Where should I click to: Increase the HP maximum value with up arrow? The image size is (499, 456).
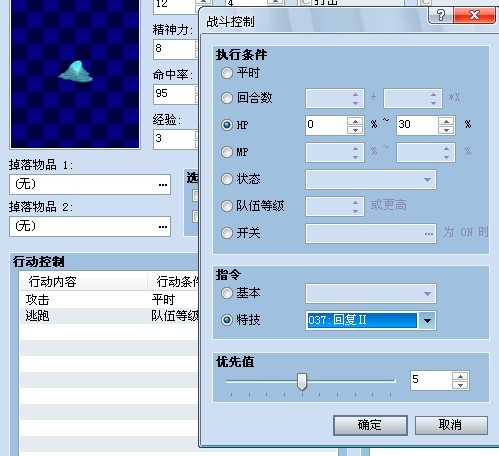coord(446,121)
